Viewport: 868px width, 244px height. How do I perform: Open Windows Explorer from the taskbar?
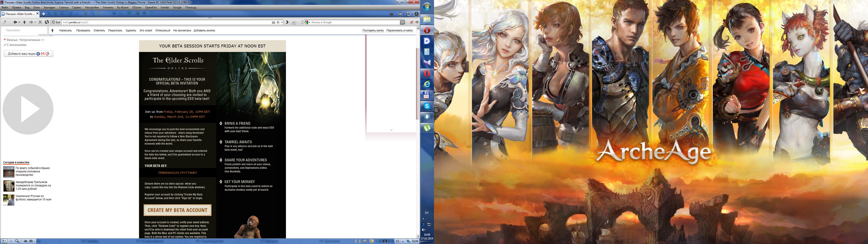coord(427,20)
